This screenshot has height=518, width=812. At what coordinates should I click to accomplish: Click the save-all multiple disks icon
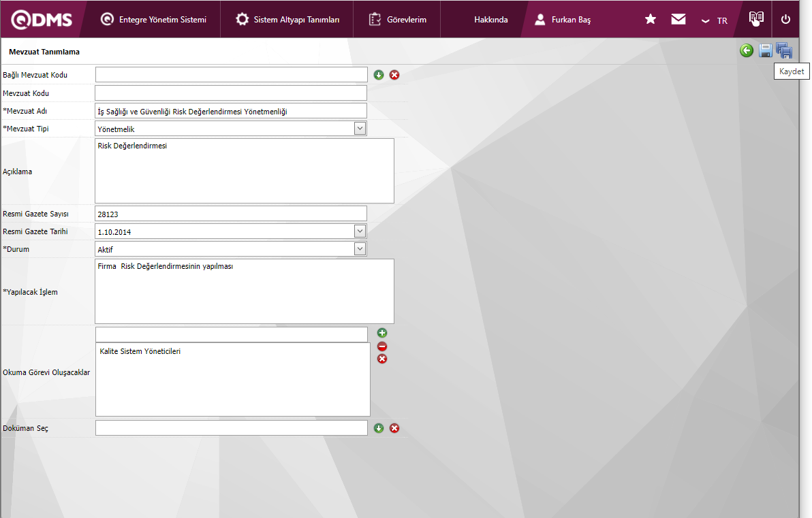784,50
